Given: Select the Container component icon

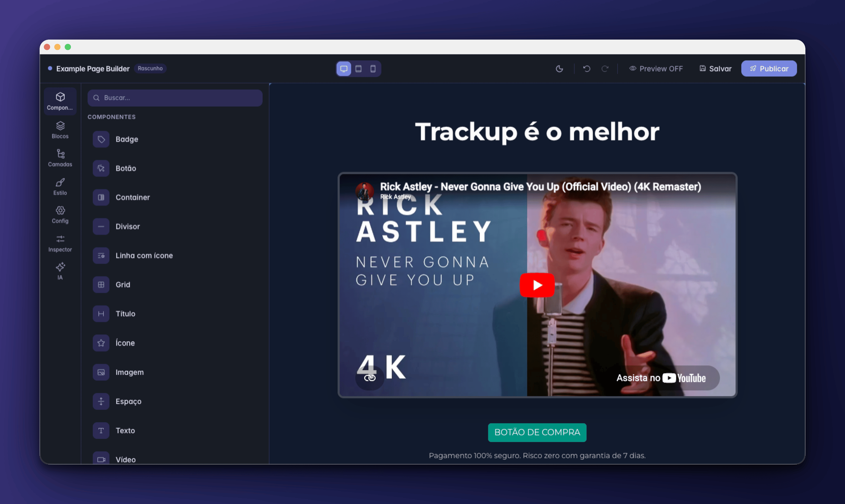Looking at the screenshot, I should pos(101,197).
